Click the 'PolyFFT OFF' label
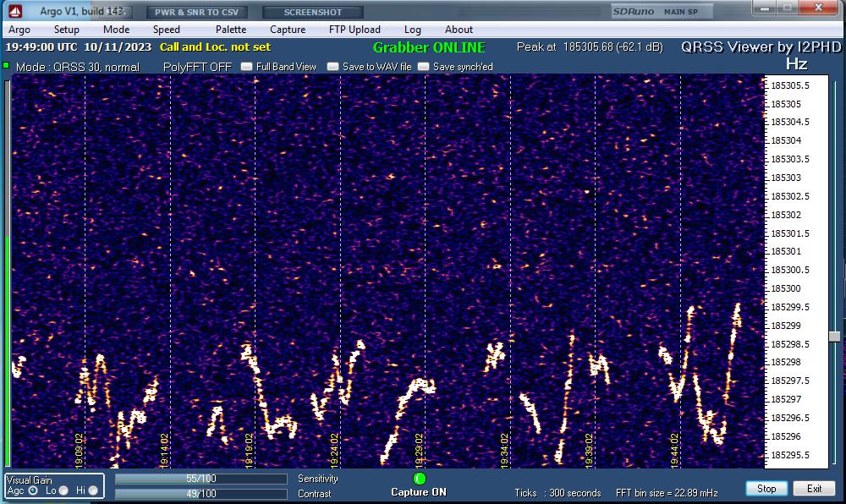This screenshot has width=846, height=504. pos(197,67)
